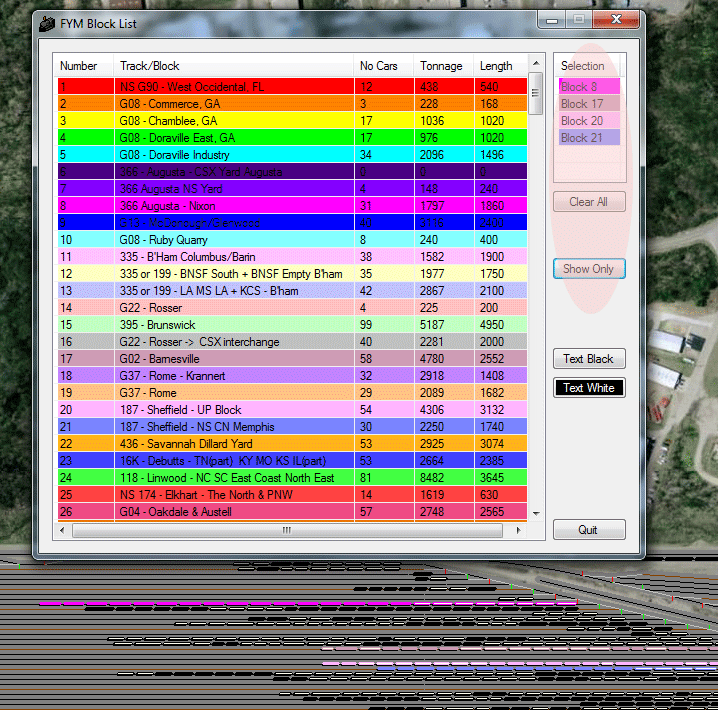718x710 pixels.
Task: Select row 366 Augusta - Nixon
Action: pyautogui.click(x=292, y=206)
